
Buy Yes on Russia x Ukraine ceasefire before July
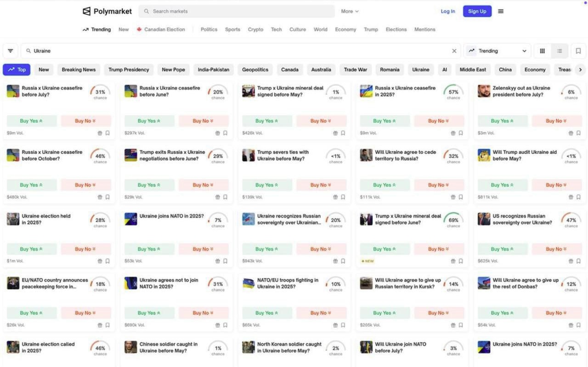point(32,121)
